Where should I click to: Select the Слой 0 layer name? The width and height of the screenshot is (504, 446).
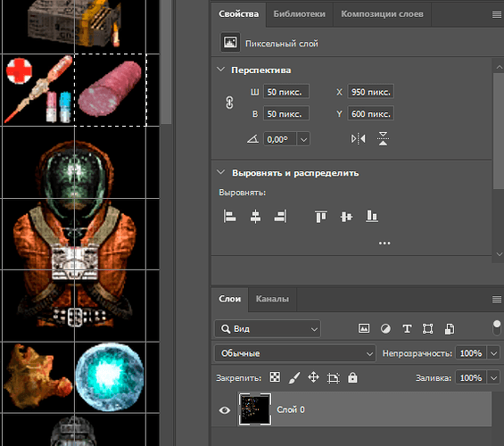(x=291, y=409)
